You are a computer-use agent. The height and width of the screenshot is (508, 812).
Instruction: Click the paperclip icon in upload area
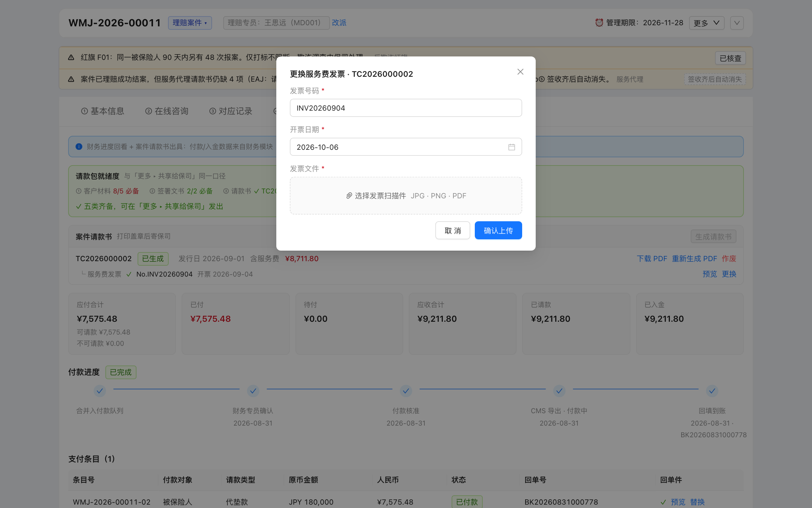349,196
